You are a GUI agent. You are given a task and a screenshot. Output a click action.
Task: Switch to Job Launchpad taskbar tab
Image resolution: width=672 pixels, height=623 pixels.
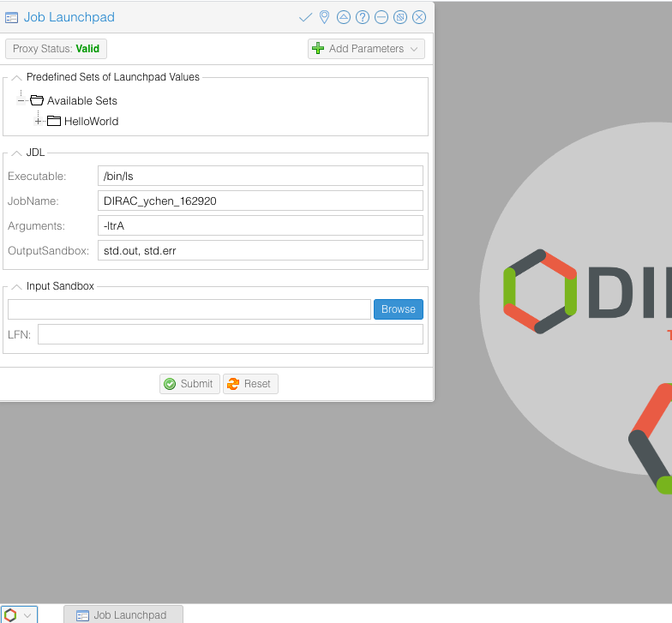click(x=123, y=614)
